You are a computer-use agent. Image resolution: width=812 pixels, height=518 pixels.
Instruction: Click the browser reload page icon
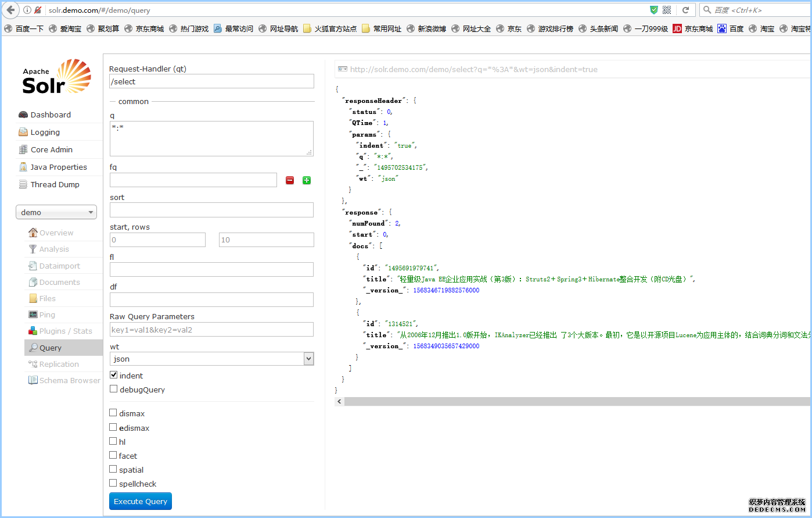pos(685,10)
